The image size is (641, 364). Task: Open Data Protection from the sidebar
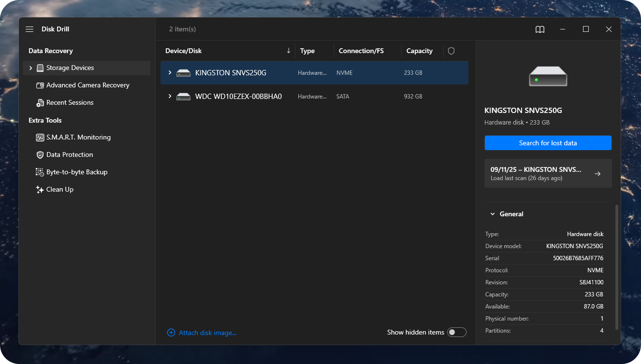coord(70,155)
